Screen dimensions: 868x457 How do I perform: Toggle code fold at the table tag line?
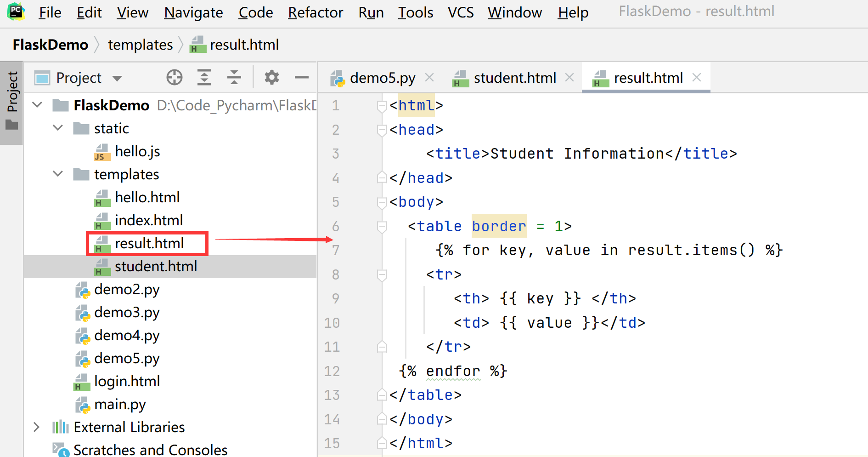tap(382, 226)
